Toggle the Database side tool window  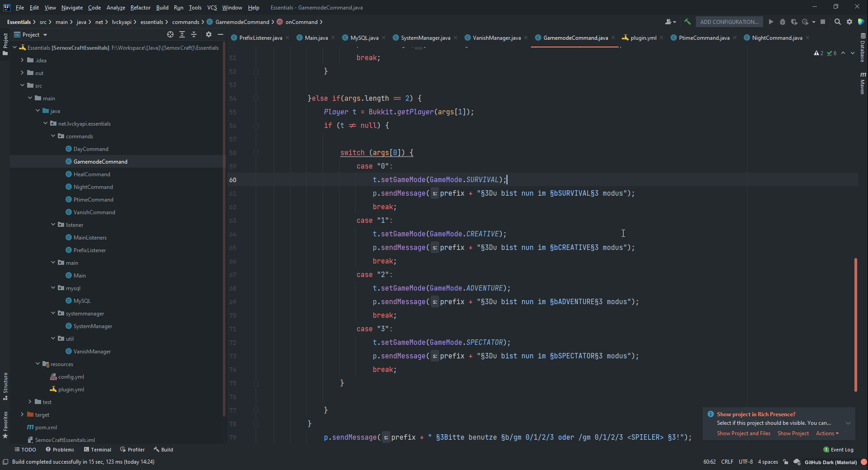[x=863, y=49]
